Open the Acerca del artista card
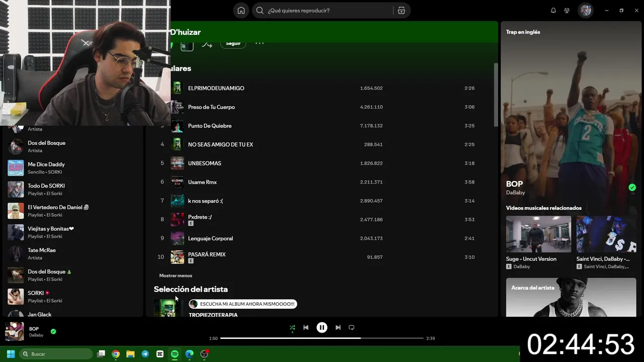This screenshot has width=644, height=362. 571,297
